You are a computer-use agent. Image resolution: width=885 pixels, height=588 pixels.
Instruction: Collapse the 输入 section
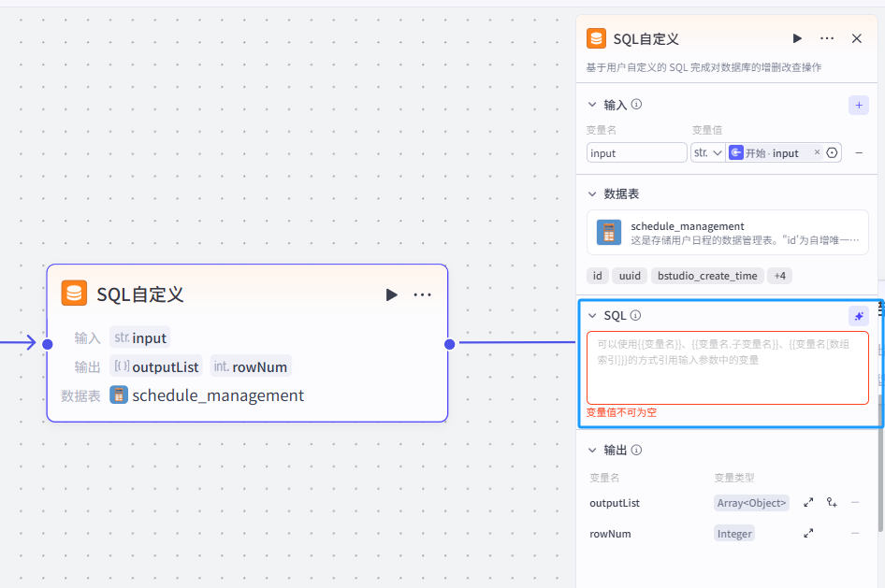(591, 105)
